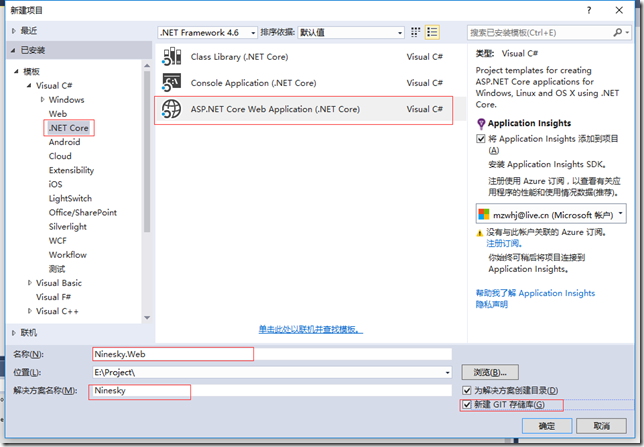The height and width of the screenshot is (447, 644).
Task: Expand the Visual Basic node
Action: click(x=30, y=283)
